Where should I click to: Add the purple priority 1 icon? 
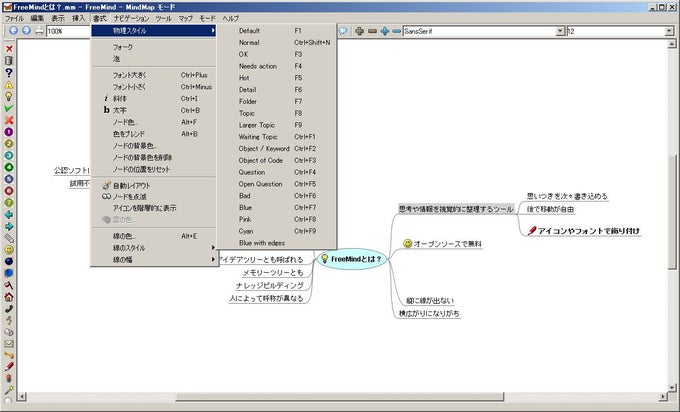pyautogui.click(x=9, y=132)
